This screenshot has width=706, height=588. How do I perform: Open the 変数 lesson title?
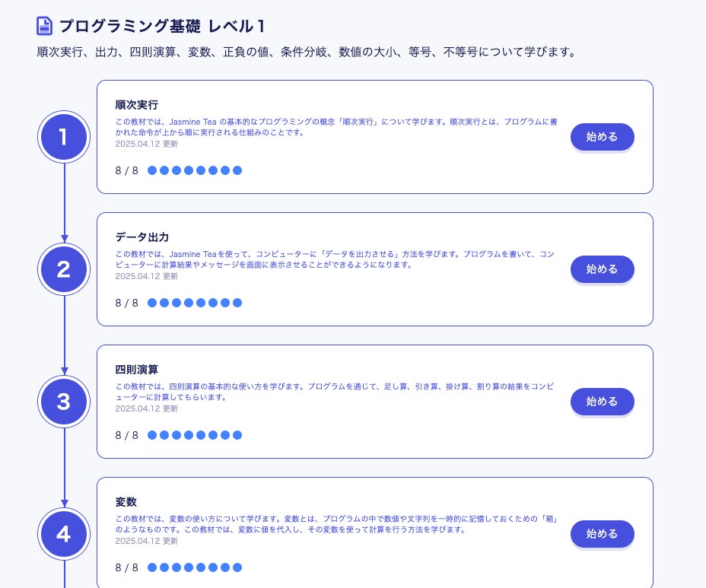[126, 502]
